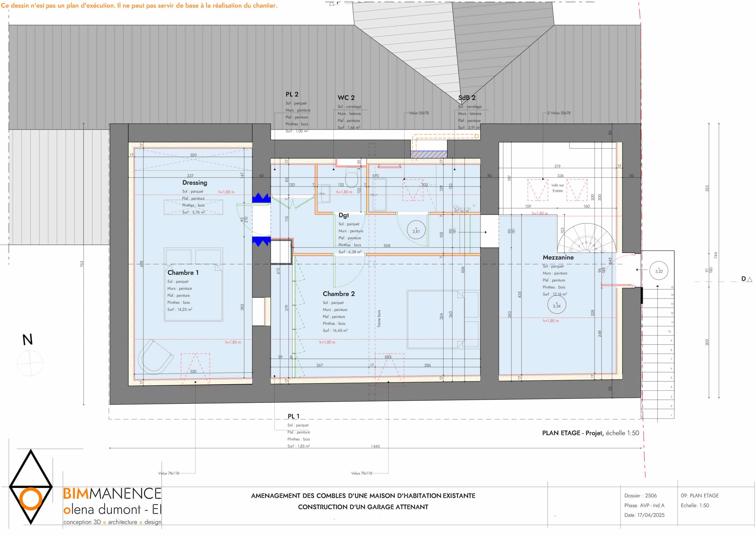Click the 744 vertical dimension
Viewport: 756px width, 538px height.
715,256
